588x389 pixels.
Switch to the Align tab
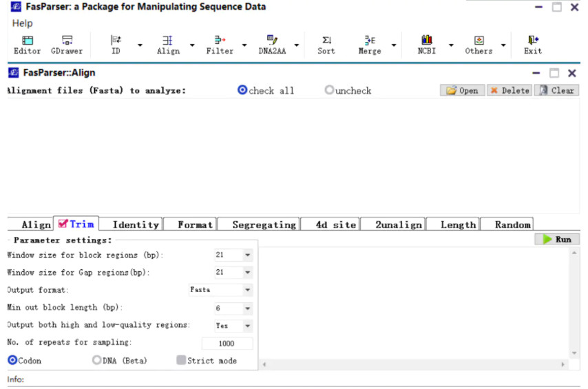[31, 224]
